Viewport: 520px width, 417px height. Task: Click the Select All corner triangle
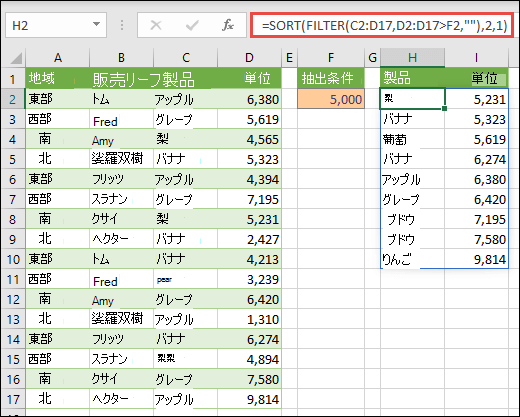pyautogui.click(x=16, y=58)
